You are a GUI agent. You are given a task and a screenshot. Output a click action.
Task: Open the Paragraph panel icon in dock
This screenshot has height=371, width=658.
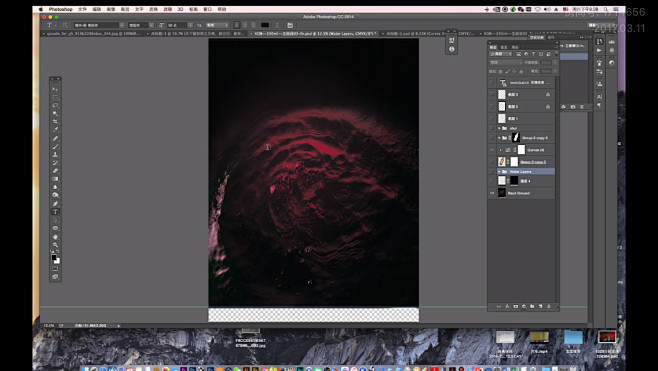click(599, 105)
